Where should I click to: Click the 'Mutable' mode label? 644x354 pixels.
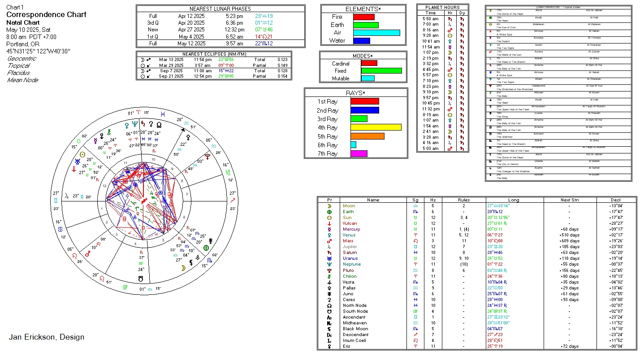(341, 79)
